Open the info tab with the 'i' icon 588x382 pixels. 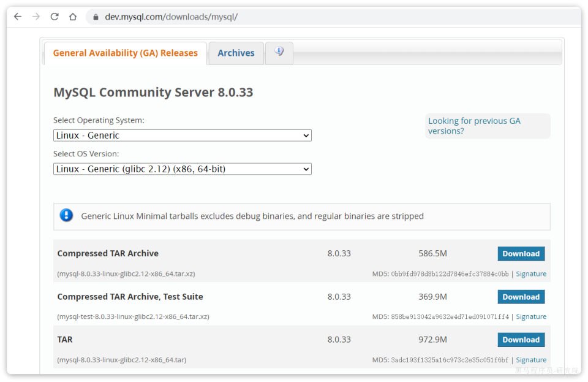[279, 53]
